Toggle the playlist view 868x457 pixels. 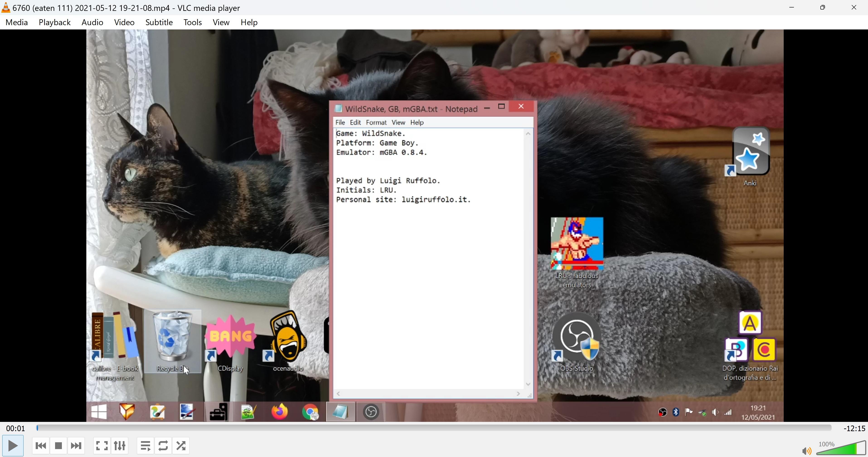pyautogui.click(x=145, y=446)
